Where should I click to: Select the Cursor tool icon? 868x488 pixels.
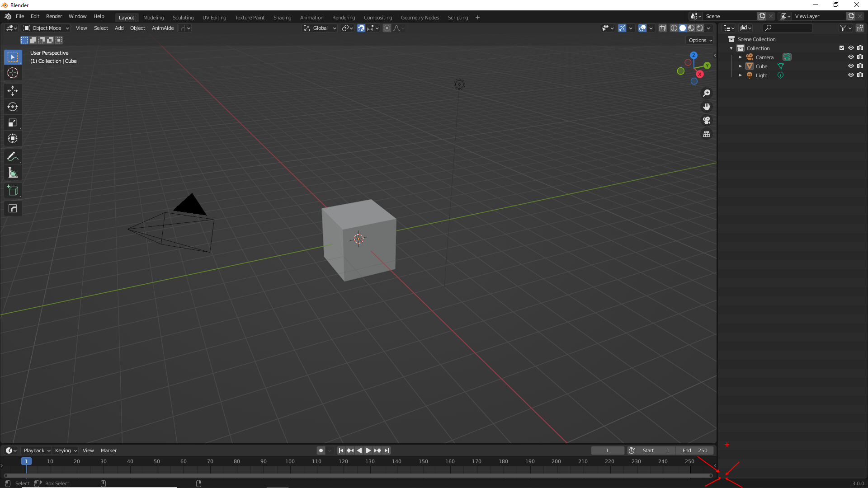[x=13, y=73]
